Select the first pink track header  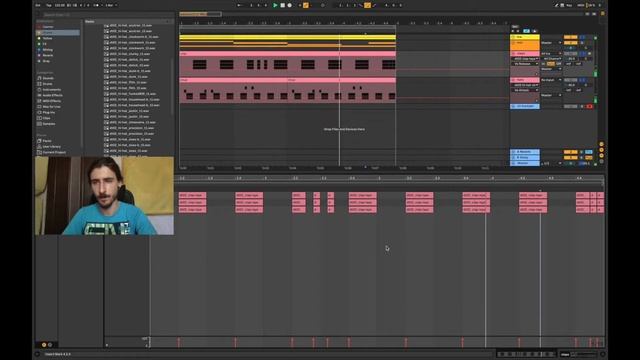pos(524,53)
